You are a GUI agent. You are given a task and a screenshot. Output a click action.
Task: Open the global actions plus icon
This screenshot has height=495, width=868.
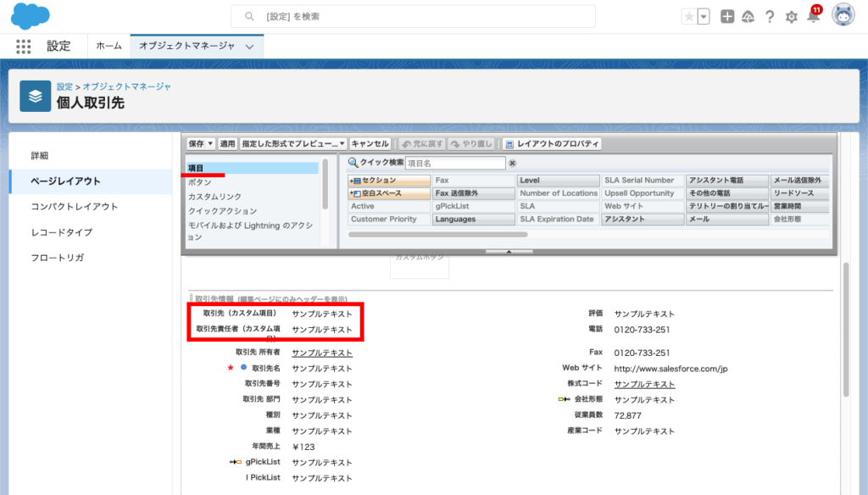click(727, 17)
